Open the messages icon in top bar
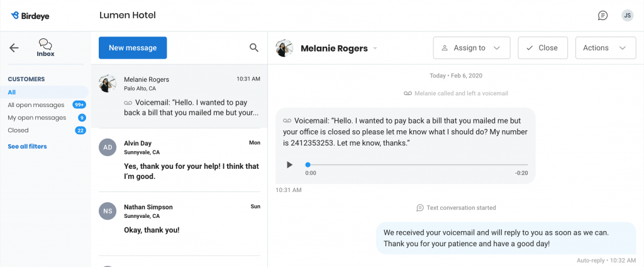This screenshot has height=267, width=644. pos(602,16)
